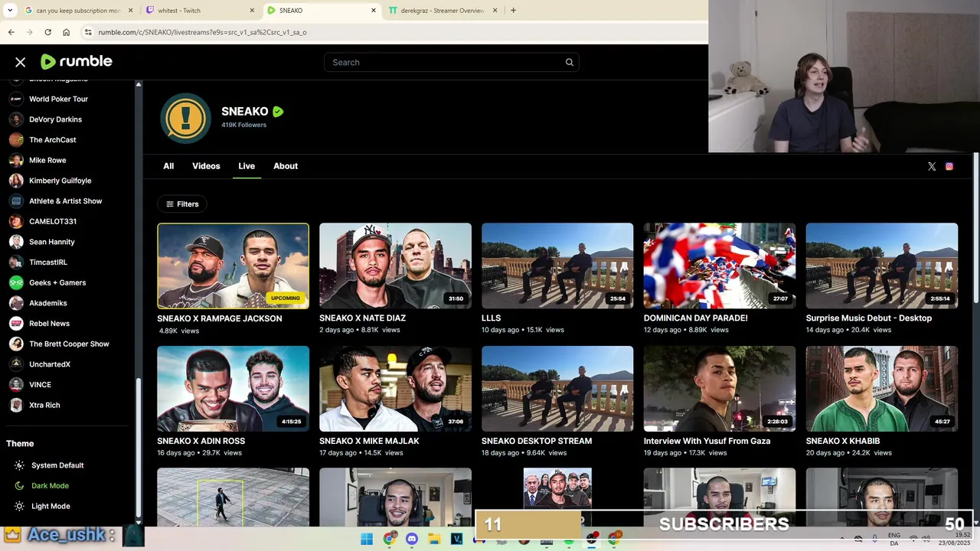Screen dimensions: 980x551
Task: Open SNEAKO X RAMPAGE JACKSON thumbnail
Action: (x=233, y=266)
